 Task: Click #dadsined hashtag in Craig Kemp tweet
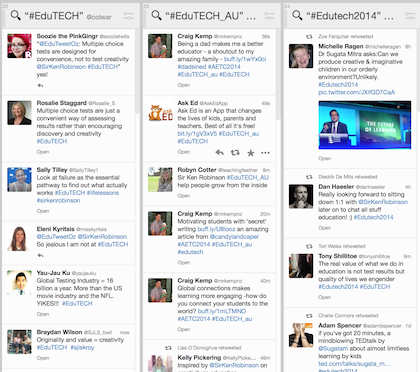(192, 67)
